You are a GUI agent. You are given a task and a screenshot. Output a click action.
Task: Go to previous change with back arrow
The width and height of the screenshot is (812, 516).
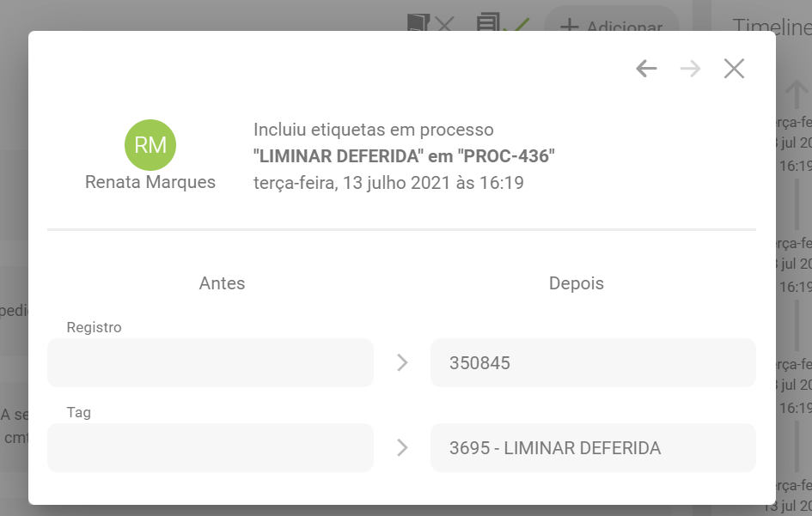click(x=646, y=69)
